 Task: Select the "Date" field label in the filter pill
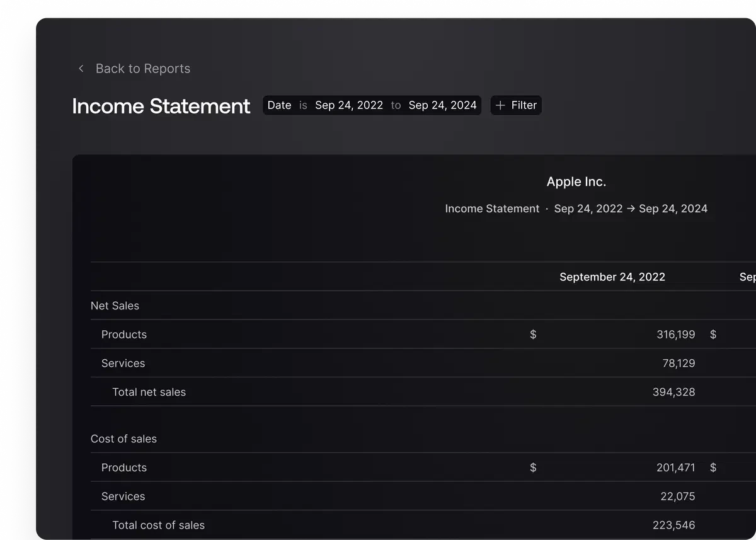click(x=279, y=105)
